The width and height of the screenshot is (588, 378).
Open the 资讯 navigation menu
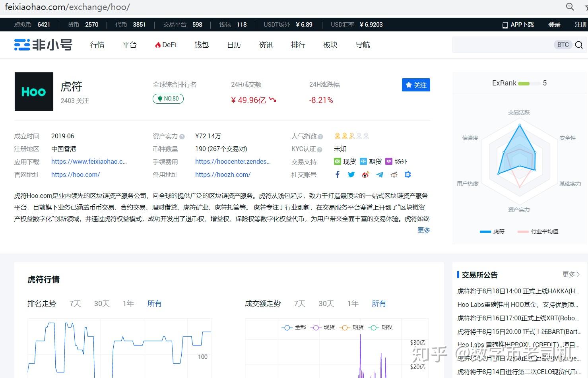point(266,45)
